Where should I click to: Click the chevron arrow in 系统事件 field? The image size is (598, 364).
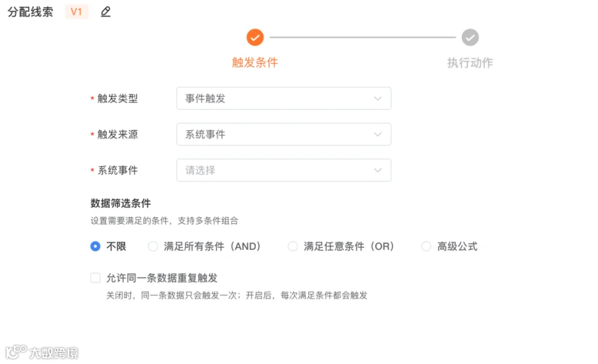[x=377, y=170]
